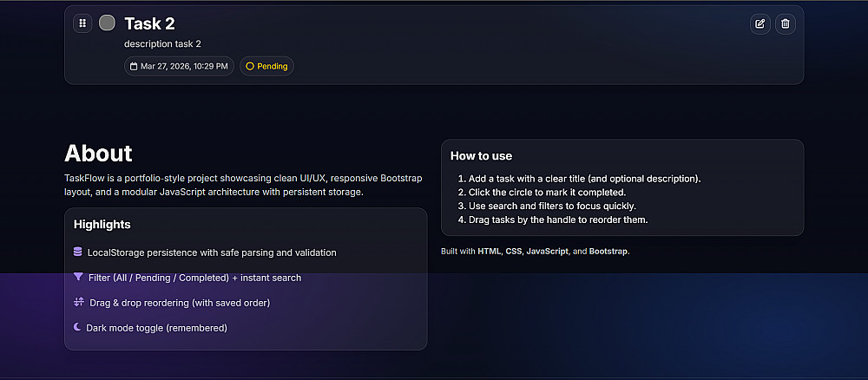Click the funnel icon beside Filter highlight
Viewport: 868px width, 380px height.
tap(78, 278)
